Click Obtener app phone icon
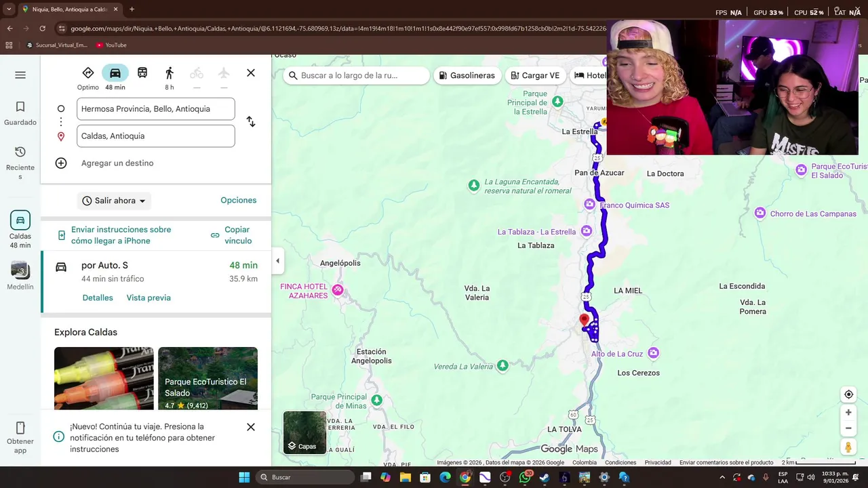This screenshot has width=868, height=488. [20, 428]
